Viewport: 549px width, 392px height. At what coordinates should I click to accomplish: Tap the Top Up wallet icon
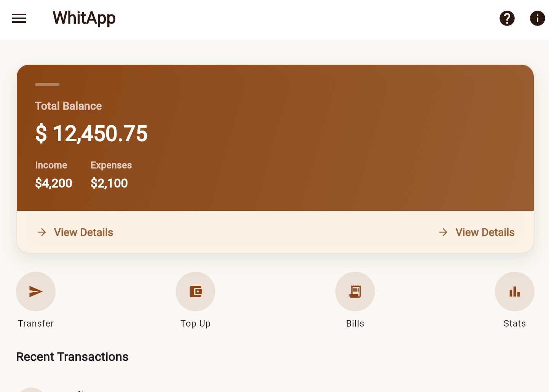pos(195,292)
